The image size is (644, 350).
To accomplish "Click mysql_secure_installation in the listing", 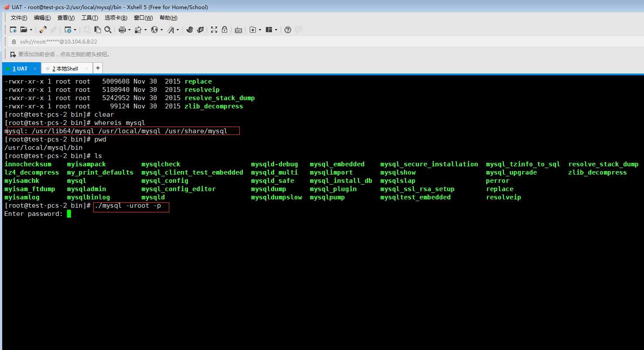I will 429,164.
